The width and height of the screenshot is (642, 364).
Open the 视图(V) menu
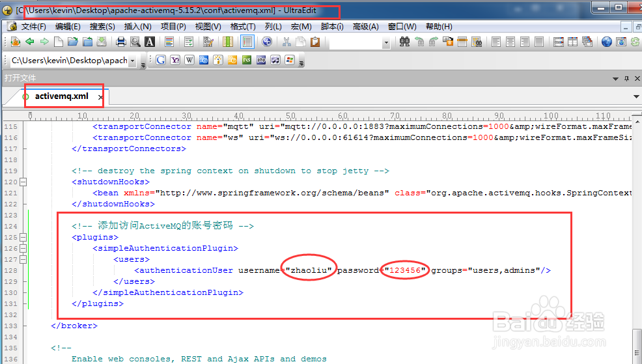[208, 27]
